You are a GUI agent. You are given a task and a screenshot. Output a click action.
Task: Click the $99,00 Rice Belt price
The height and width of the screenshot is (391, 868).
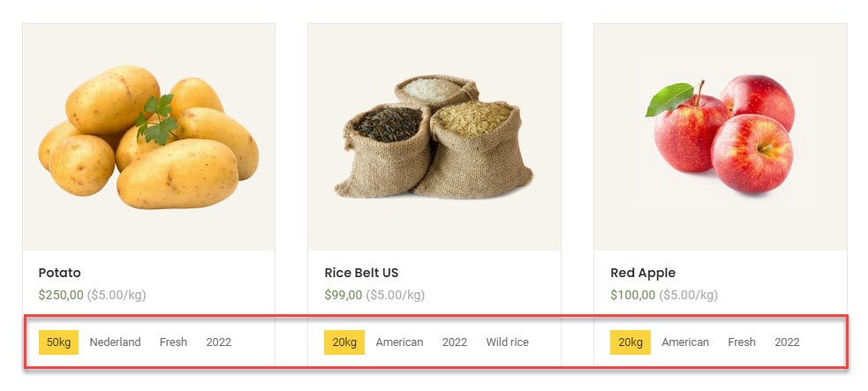tap(343, 296)
